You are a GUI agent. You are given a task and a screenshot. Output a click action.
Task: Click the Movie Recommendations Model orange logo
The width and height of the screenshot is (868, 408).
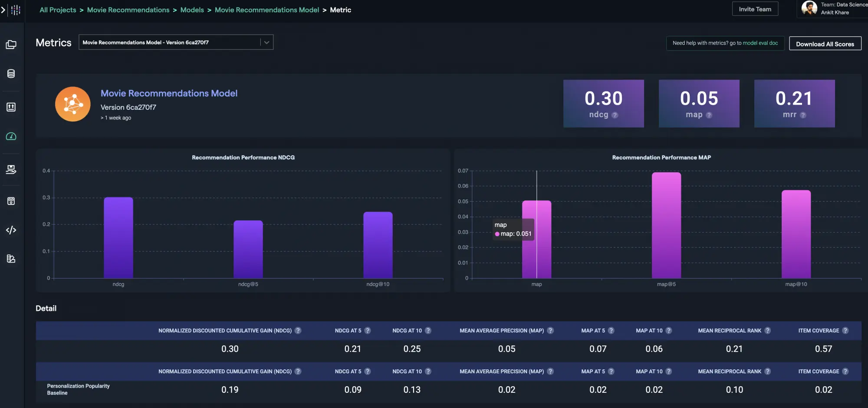tap(72, 104)
